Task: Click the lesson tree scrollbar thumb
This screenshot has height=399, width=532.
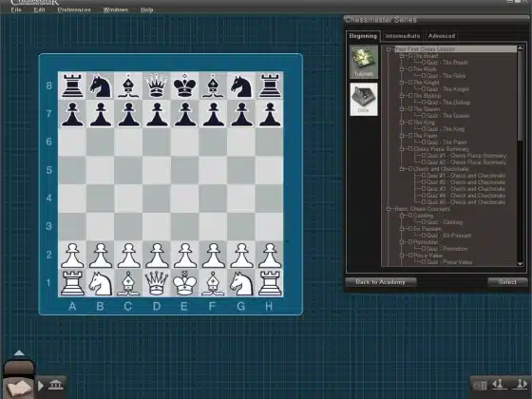Action: click(x=521, y=96)
